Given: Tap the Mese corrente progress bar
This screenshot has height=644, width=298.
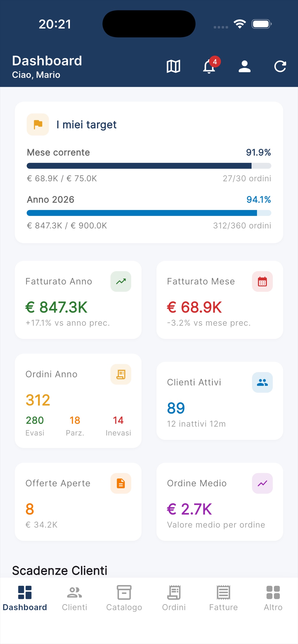Looking at the screenshot, I should click(x=149, y=166).
